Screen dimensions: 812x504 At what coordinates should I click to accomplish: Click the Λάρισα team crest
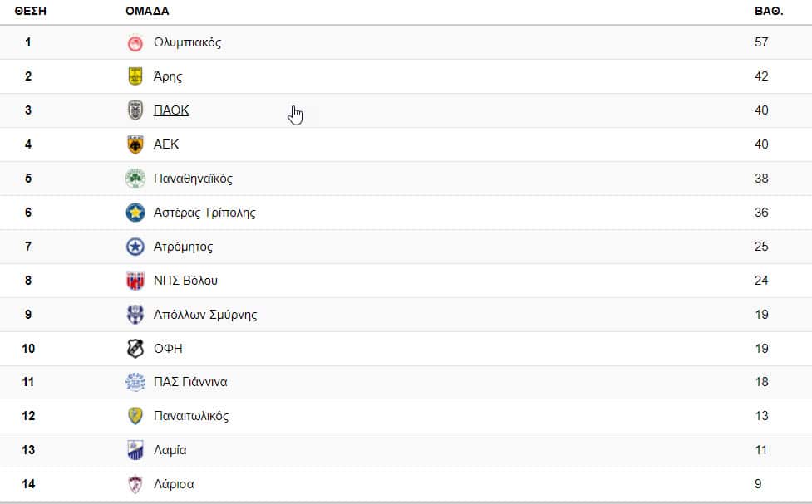(x=135, y=484)
